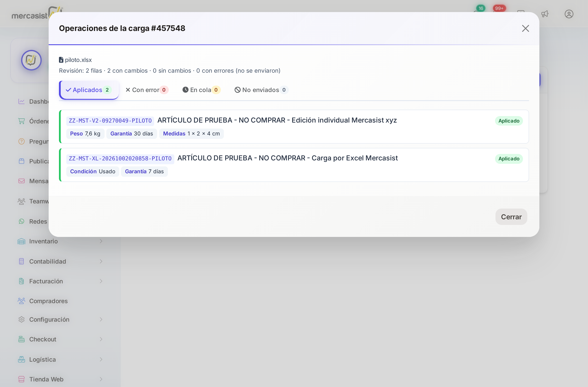Click the Garantía 30 días chip

(132, 134)
